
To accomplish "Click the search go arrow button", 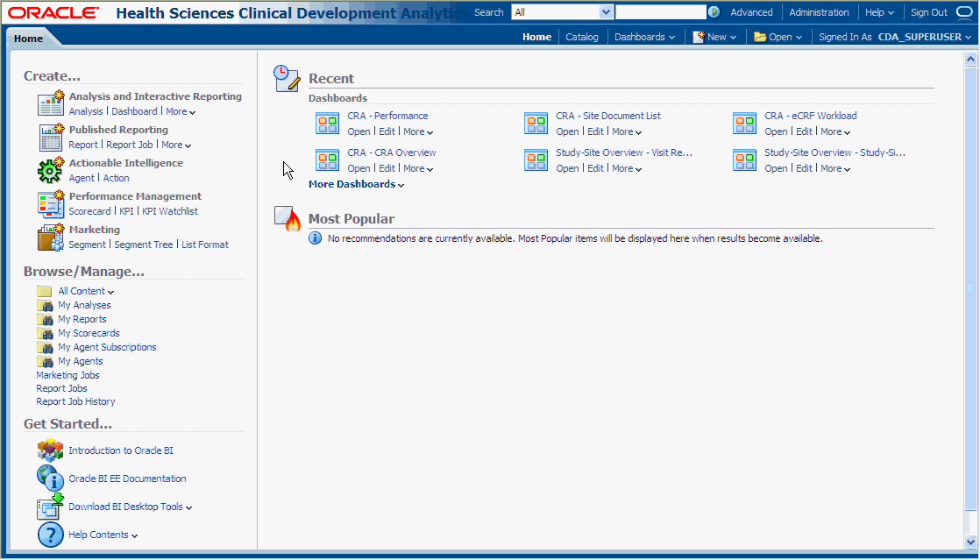I will 714,12.
